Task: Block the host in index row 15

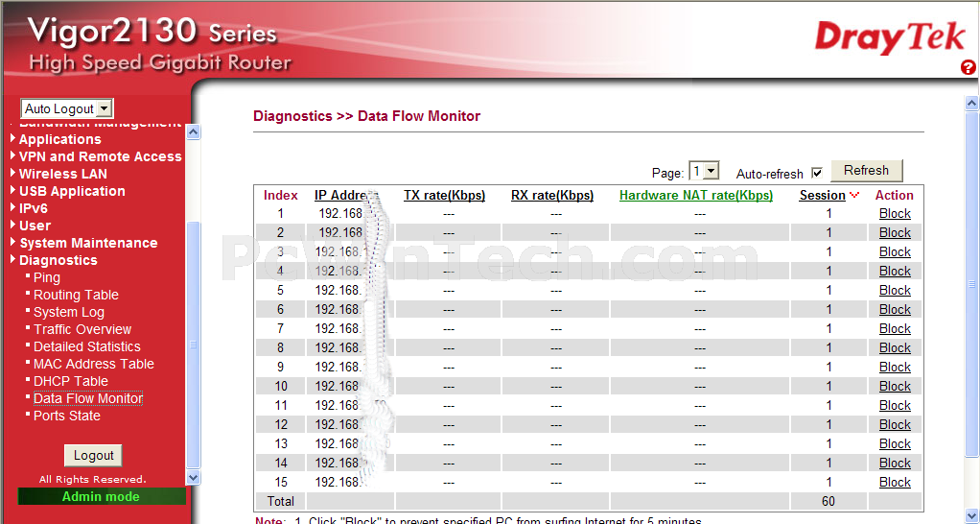Action: 895,483
